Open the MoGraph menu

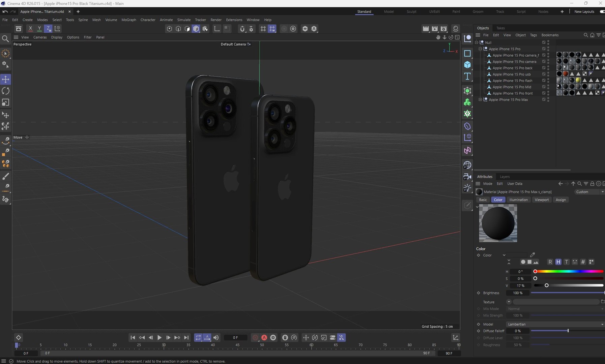tap(129, 20)
